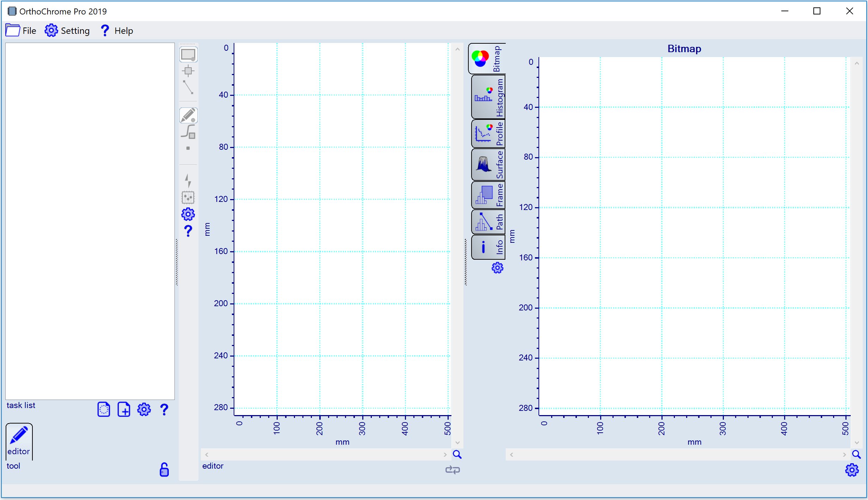This screenshot has height=500, width=868.
Task: Select the pencil editing tool
Action: (x=188, y=115)
